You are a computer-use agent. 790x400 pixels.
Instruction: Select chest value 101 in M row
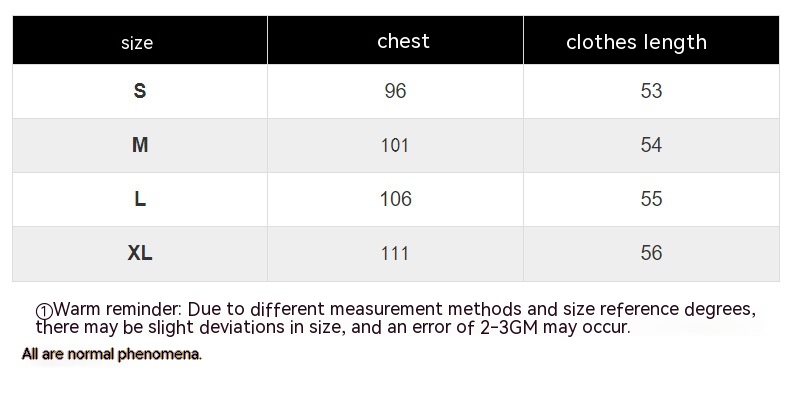click(x=395, y=145)
